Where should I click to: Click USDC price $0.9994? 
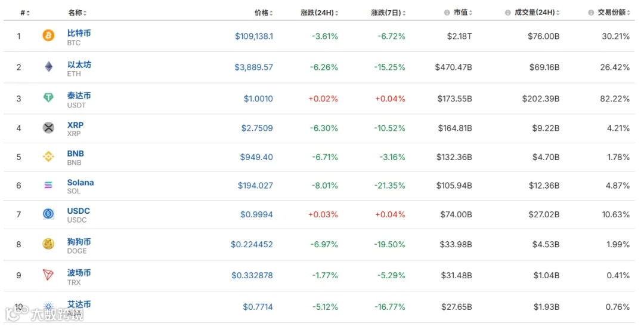click(x=256, y=214)
